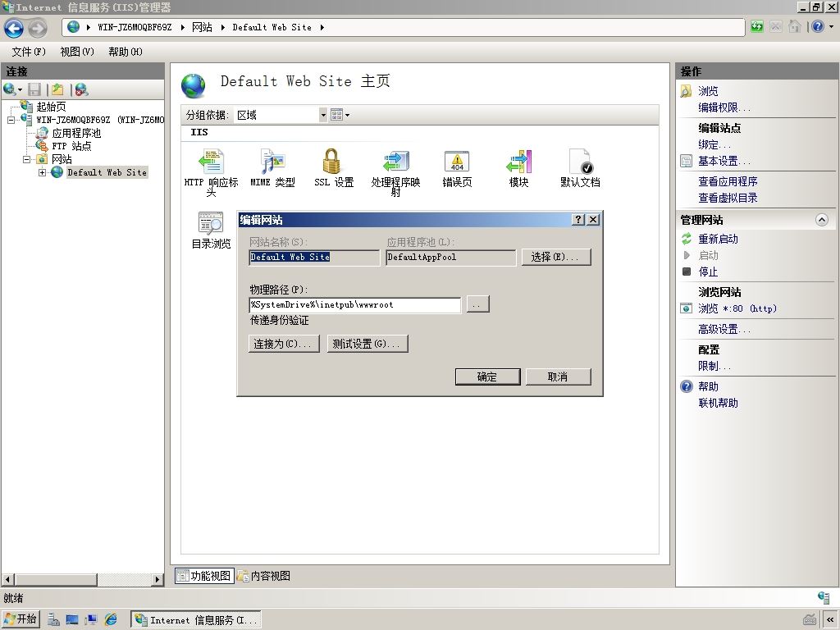
Task: Click the 重新启动 restart icon
Action: coord(687,239)
